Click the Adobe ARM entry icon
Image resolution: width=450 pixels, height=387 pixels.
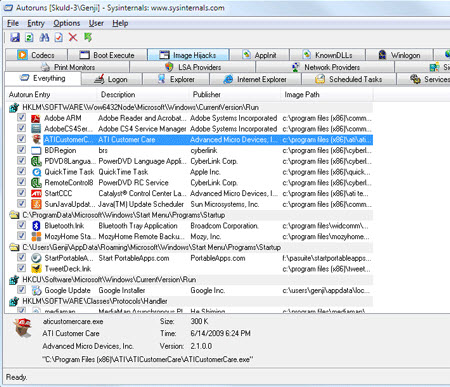point(36,118)
